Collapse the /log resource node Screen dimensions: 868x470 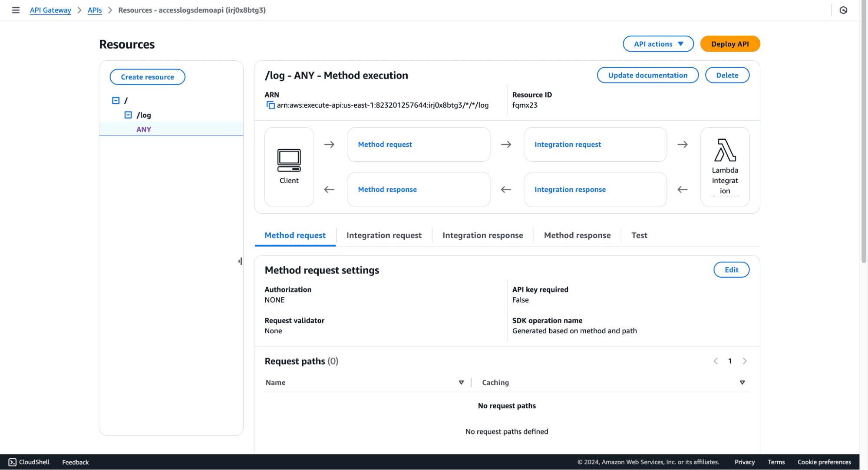tap(128, 115)
